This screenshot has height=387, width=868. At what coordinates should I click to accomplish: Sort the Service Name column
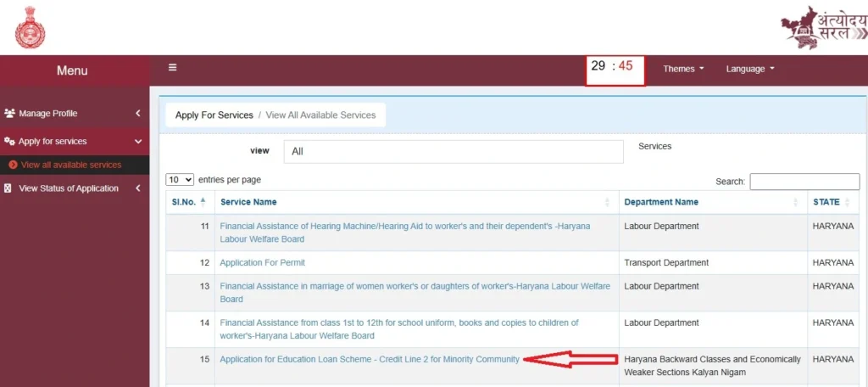[607, 202]
